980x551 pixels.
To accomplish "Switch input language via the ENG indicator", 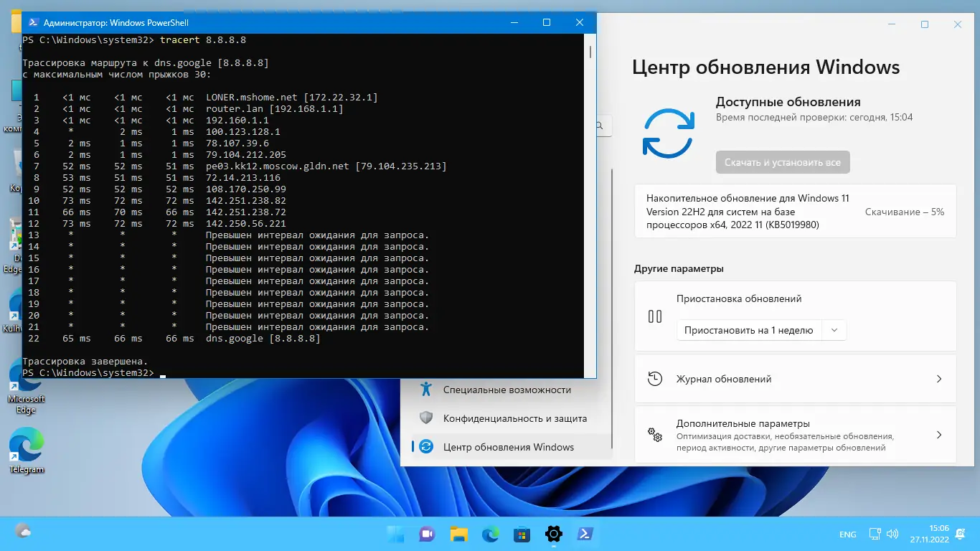I will tap(847, 534).
